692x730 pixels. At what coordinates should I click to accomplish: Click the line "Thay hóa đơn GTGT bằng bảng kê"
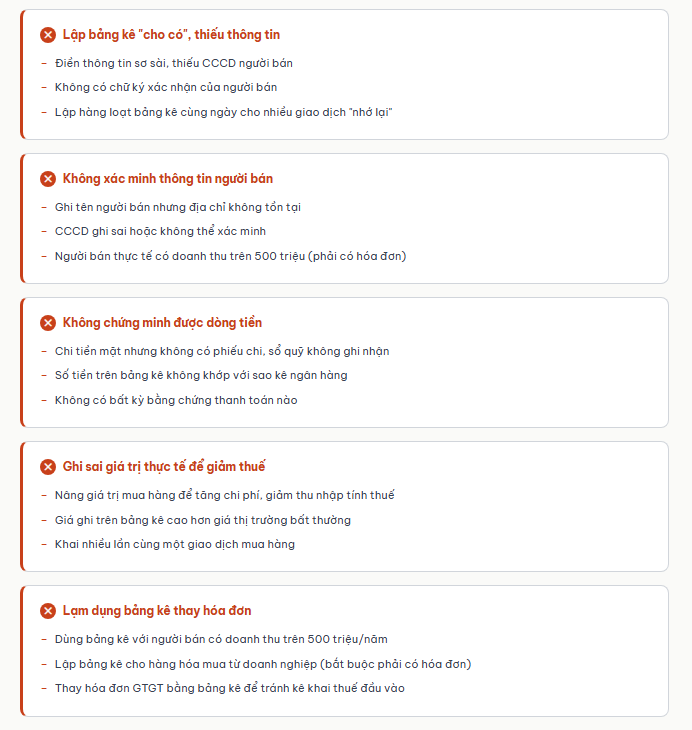(229, 688)
